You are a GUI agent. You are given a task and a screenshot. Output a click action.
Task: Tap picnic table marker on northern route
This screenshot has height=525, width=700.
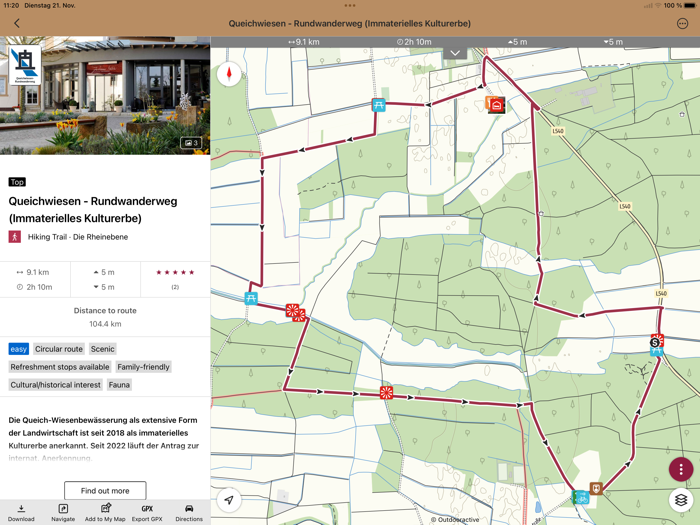[379, 105]
